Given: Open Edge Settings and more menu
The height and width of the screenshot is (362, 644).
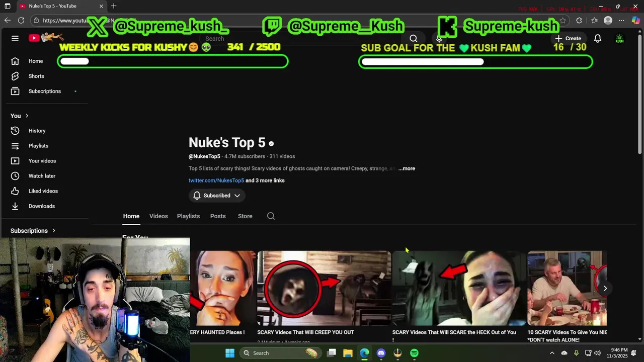Looking at the screenshot, I should click(622, 20).
